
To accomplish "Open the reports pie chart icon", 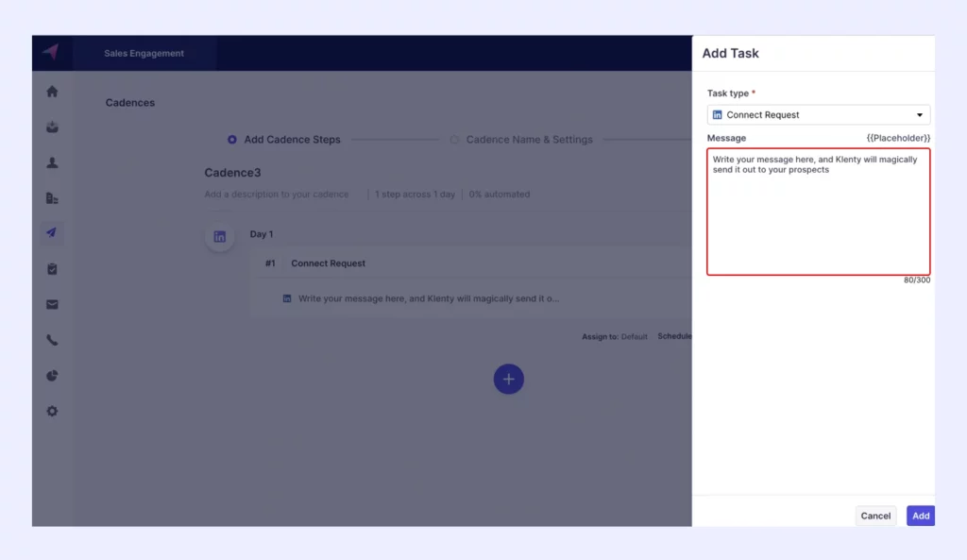I will pos(52,376).
